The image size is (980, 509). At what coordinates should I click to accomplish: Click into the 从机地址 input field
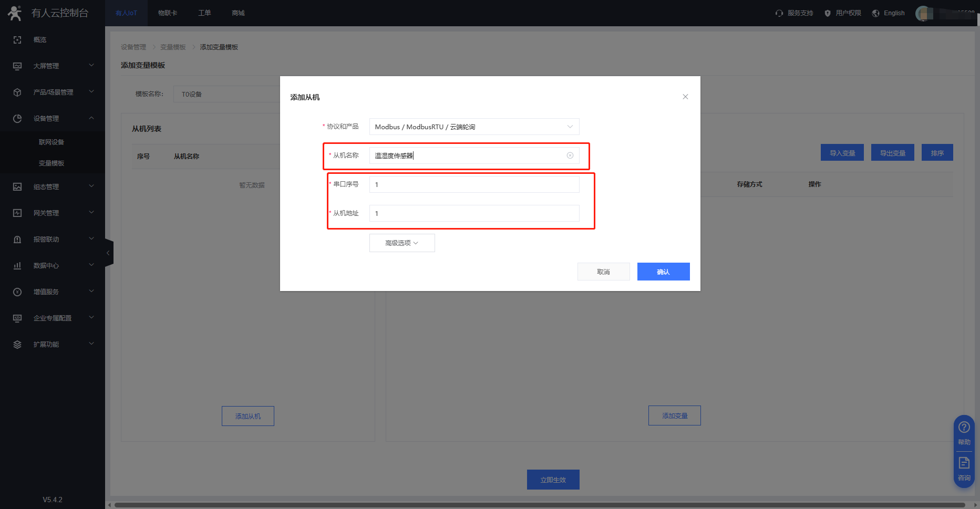[474, 213]
